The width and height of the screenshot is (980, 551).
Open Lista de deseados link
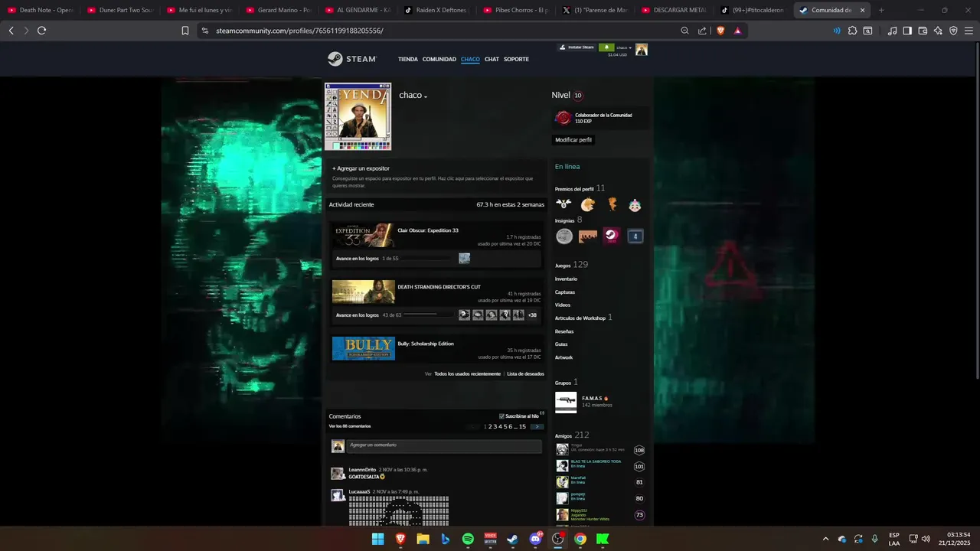click(x=525, y=373)
